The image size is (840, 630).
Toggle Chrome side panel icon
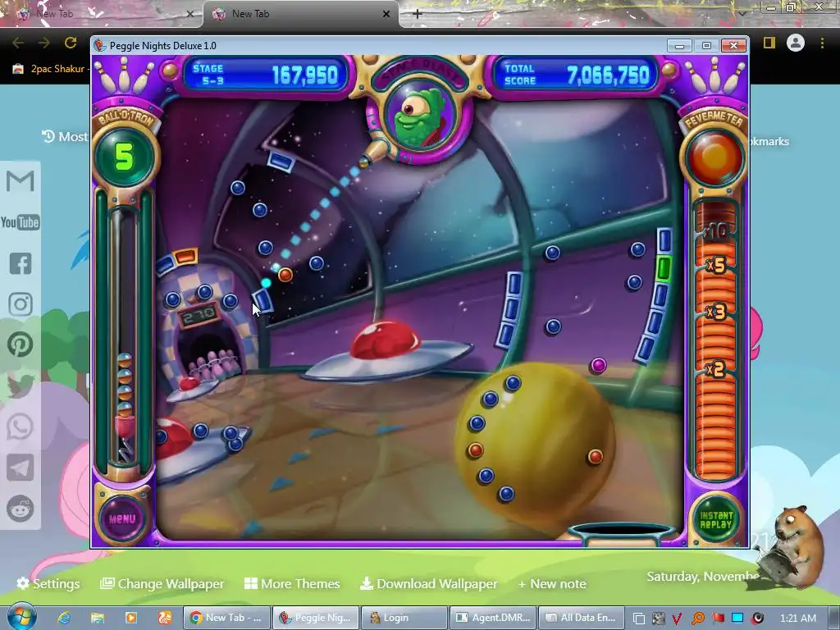click(x=769, y=43)
